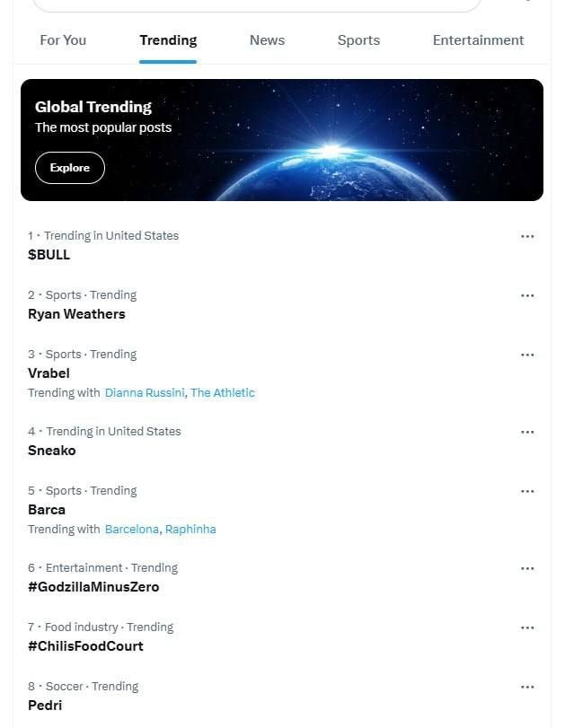Viewport: 565px width, 728px height.
Task: Open the Ryan Weathers trending topic
Action: click(x=76, y=314)
